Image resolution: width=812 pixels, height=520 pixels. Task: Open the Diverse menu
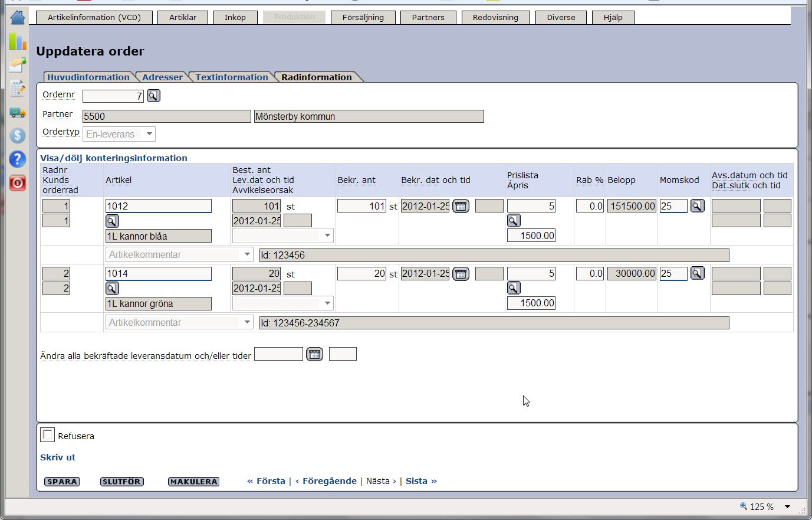561,17
